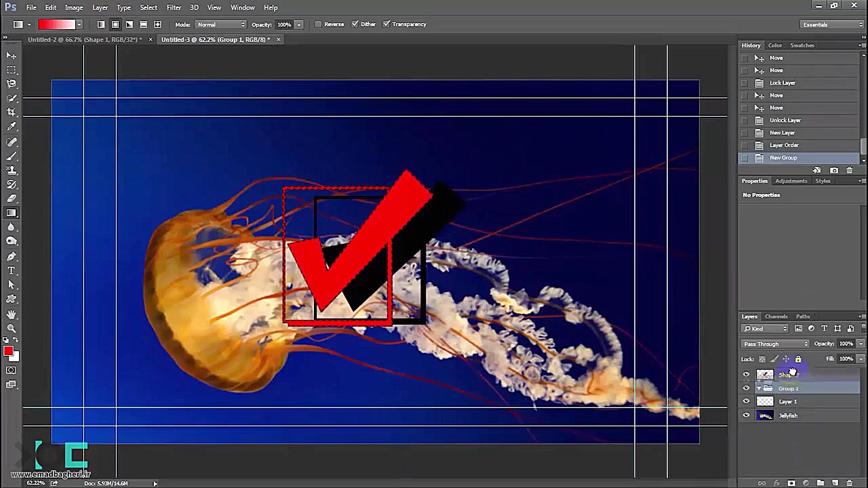Add a layer mask from Layers panel
This screenshot has width=868, height=488.
(791, 483)
